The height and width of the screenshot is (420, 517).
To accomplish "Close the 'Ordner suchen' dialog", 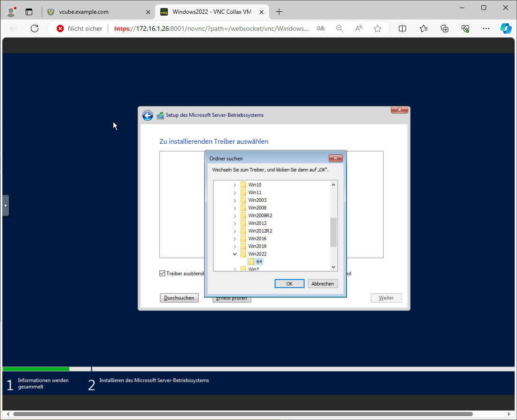I will [335, 158].
